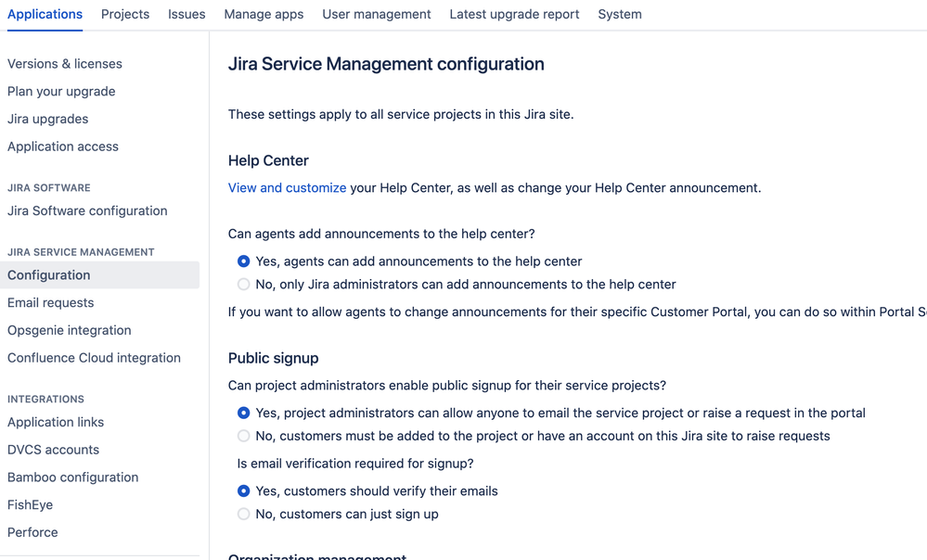
Task: Click the Public signup section heading
Action: click(x=273, y=358)
